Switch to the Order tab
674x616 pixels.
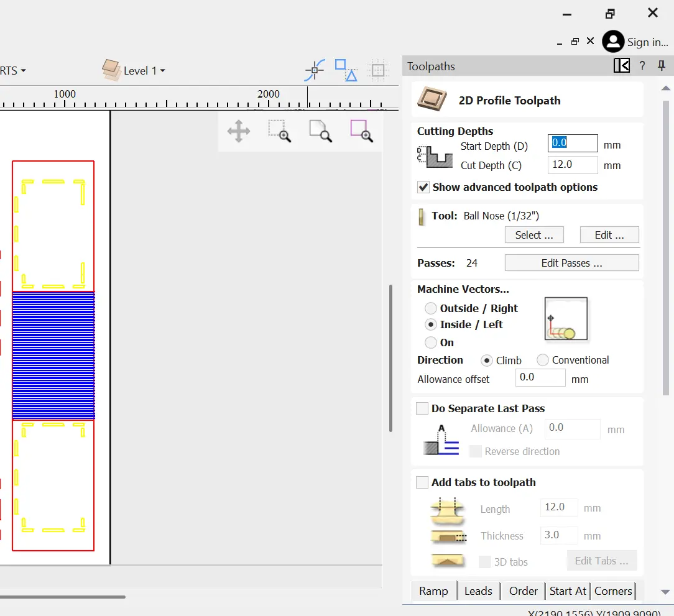point(523,591)
